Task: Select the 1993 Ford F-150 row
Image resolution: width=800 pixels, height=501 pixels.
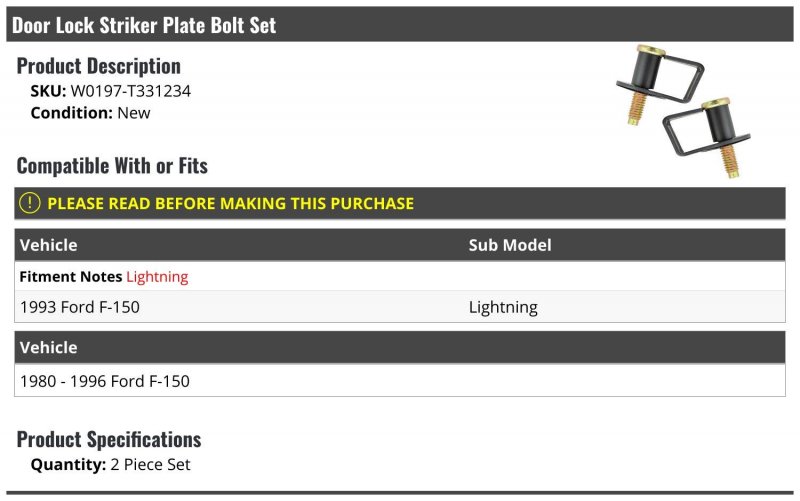Action: 399,307
